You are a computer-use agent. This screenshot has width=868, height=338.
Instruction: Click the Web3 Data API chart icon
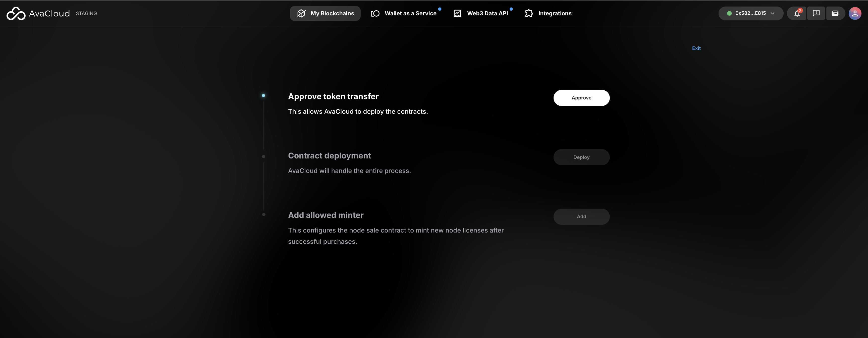[x=457, y=14]
